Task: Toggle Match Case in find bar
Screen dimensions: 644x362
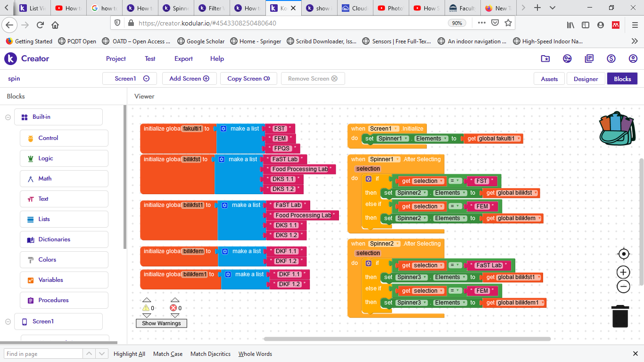Action: tap(168, 354)
